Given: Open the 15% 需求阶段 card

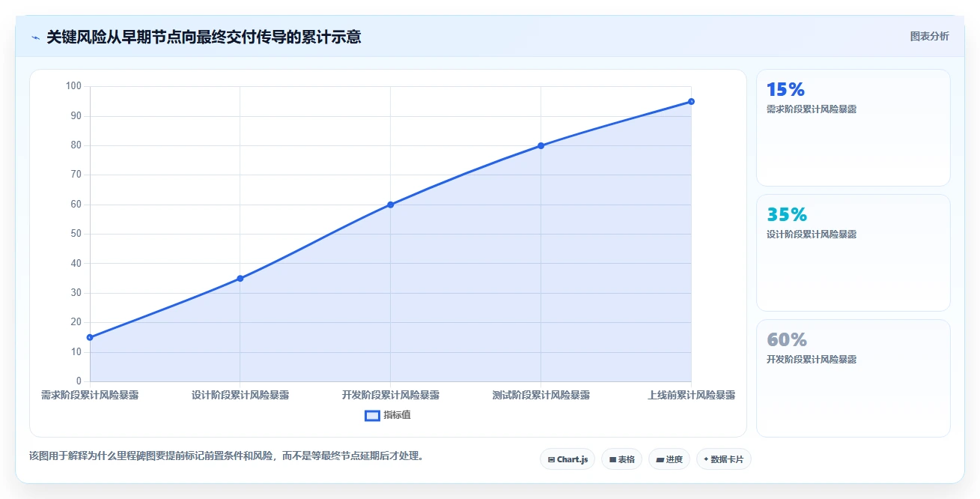Looking at the screenshot, I should point(853,127).
